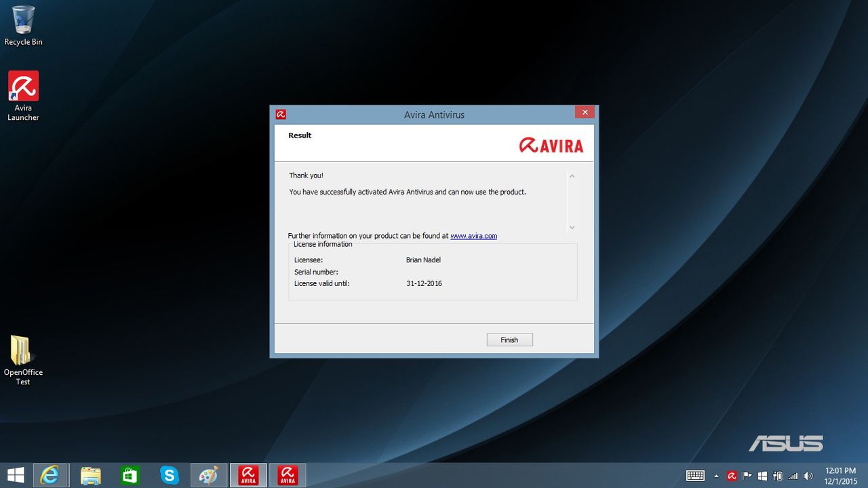The width and height of the screenshot is (868, 488).
Task: Click the scroll down arrow in message box
Action: pos(572,227)
